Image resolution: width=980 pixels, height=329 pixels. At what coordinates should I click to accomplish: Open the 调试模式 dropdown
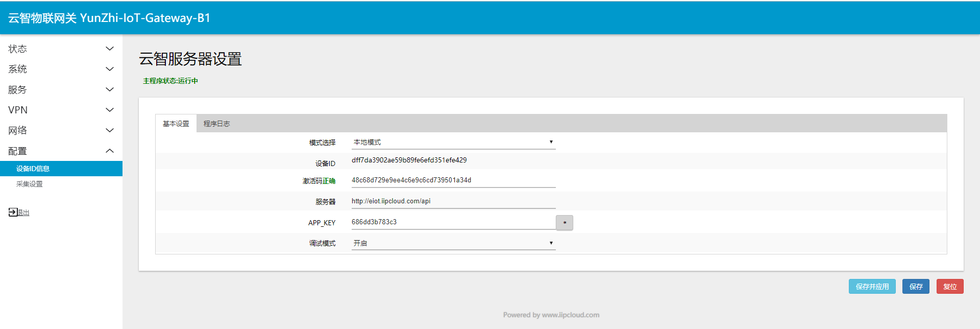tap(453, 243)
